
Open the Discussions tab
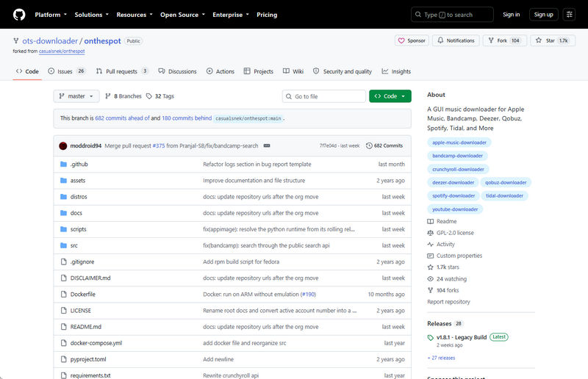pyautogui.click(x=177, y=71)
